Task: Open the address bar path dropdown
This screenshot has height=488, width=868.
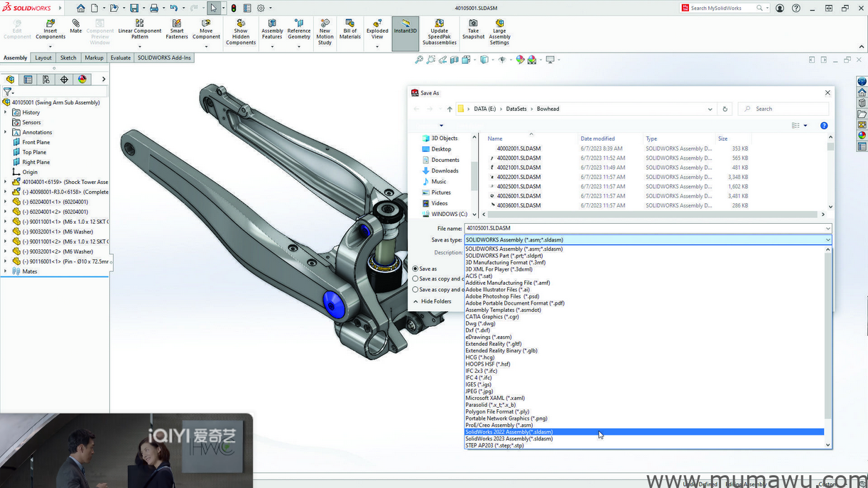Action: pos(710,109)
